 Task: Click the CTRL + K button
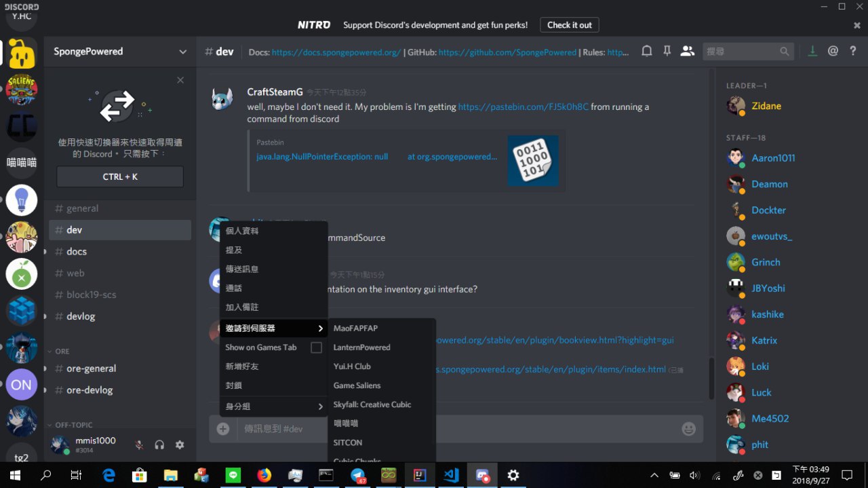pos(120,176)
